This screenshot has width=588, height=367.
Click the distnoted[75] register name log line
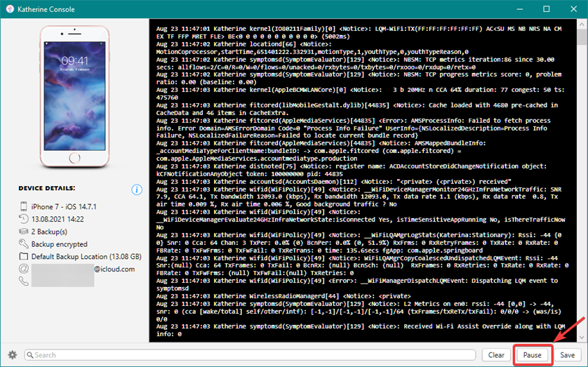(x=352, y=171)
